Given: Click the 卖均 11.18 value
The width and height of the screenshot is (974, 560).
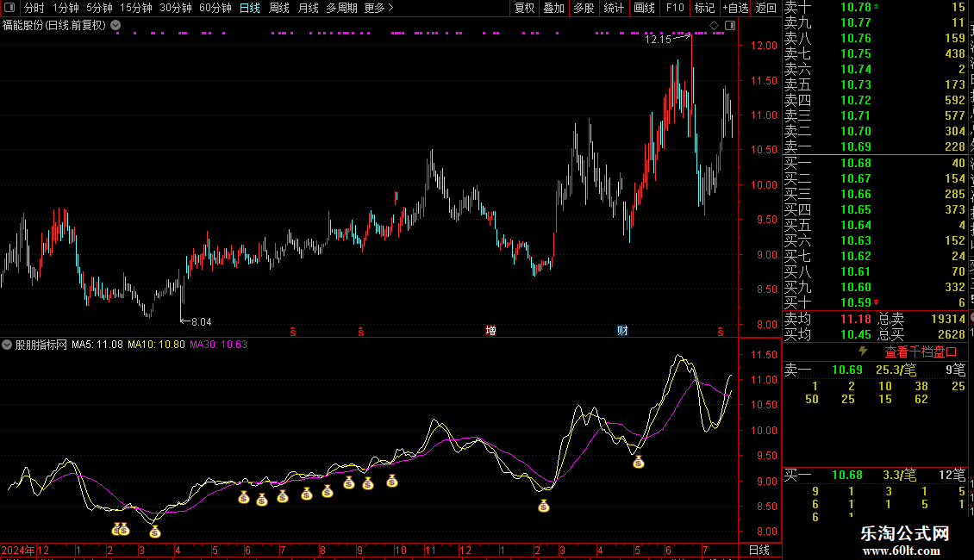Looking at the screenshot, I should point(856,319).
